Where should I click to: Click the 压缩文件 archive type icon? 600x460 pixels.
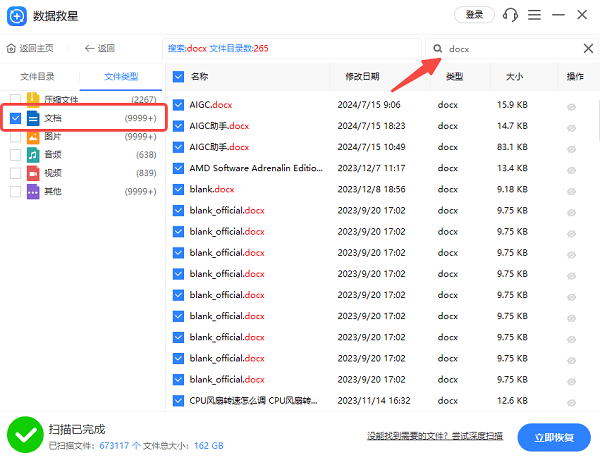[x=32, y=100]
